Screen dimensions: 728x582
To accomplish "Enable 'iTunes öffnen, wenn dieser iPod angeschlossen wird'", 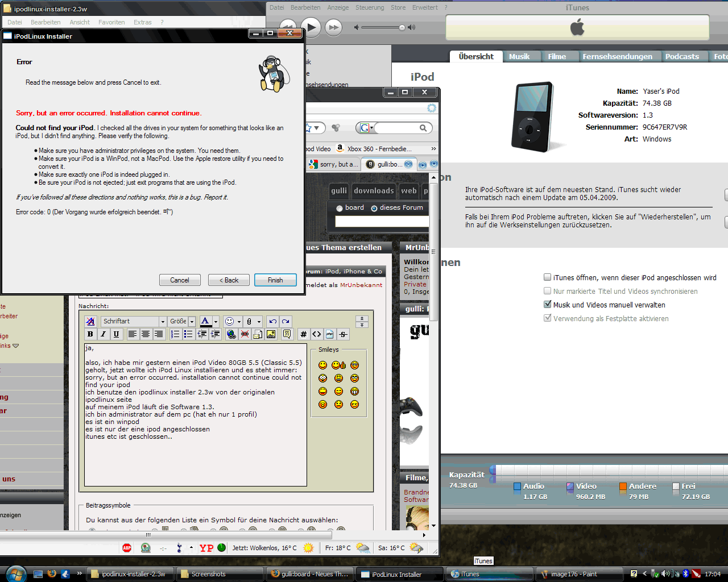I will coord(547,277).
